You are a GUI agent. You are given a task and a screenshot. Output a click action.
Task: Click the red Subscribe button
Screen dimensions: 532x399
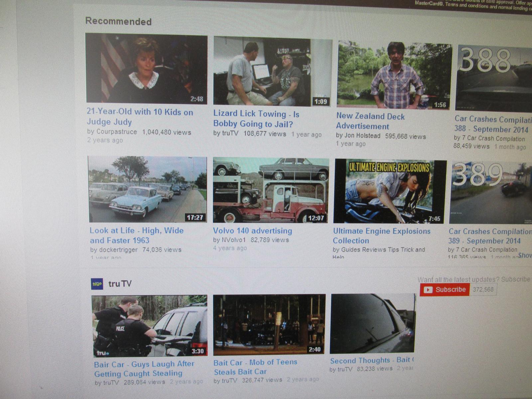coord(445,290)
